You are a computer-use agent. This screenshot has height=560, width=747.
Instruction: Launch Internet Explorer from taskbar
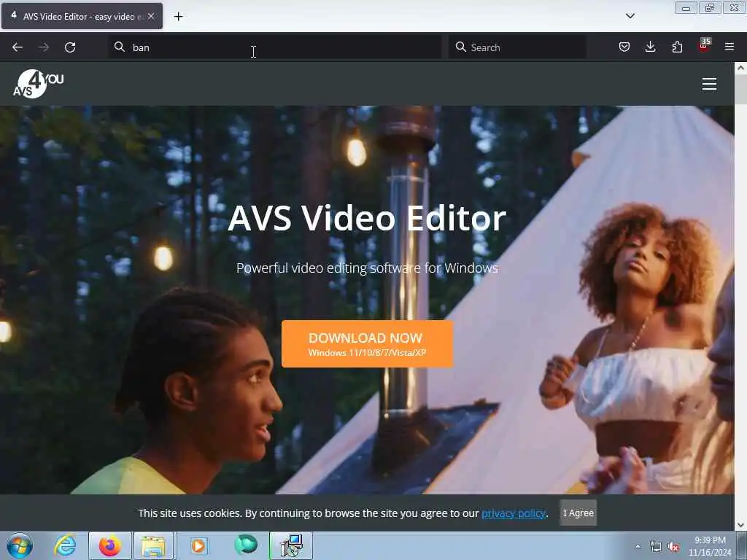coord(65,545)
